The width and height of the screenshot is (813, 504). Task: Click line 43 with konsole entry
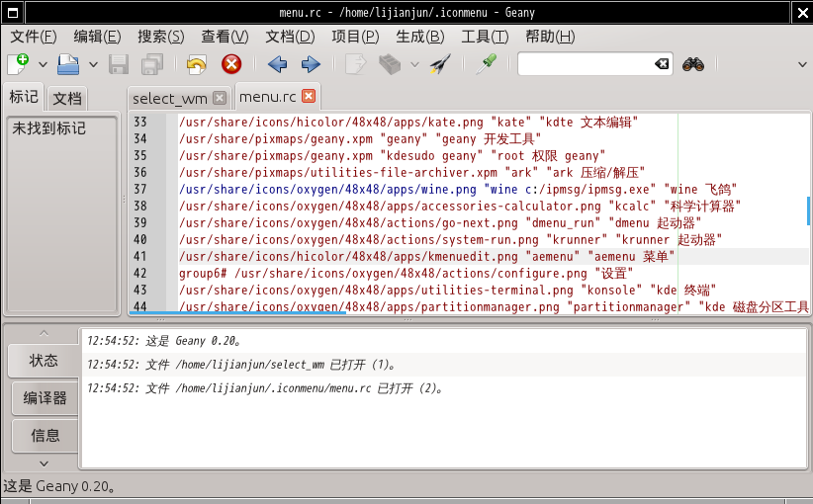pos(447,290)
